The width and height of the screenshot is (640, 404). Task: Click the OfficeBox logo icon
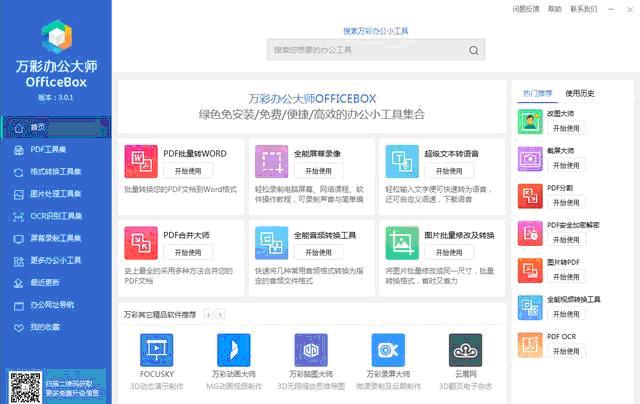56,36
